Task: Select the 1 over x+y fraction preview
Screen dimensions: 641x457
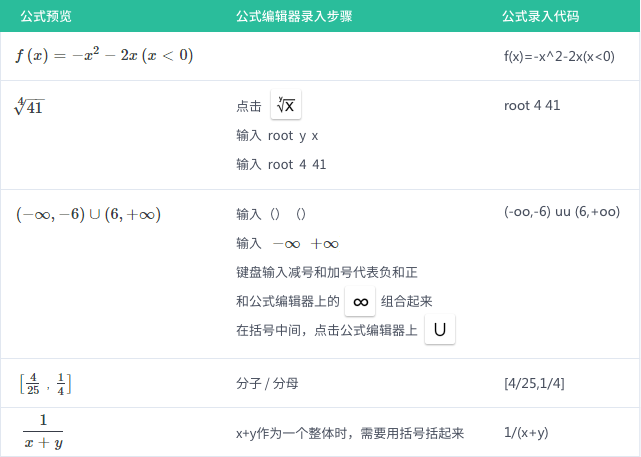Action: [x=43, y=432]
